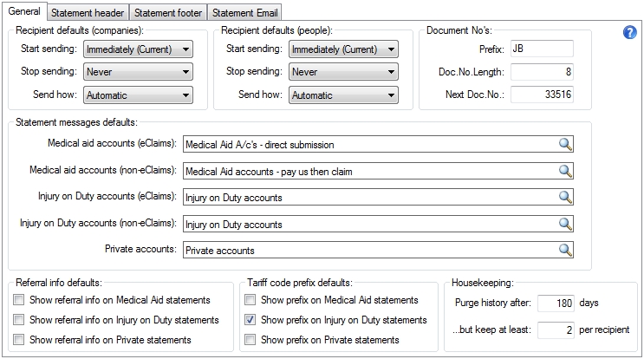Expand people Start sending dropdown
Screen dimensions: 644x359
coord(343,49)
